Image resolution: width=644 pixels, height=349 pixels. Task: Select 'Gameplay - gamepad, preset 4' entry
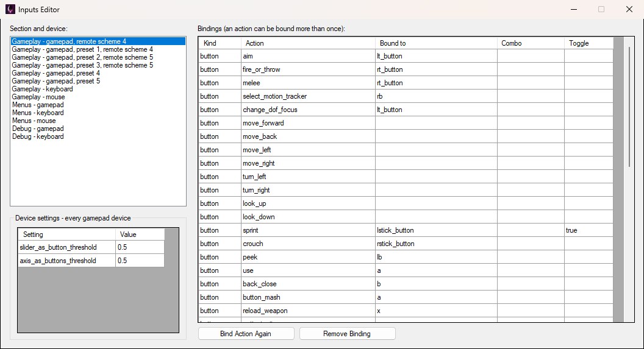click(98, 73)
